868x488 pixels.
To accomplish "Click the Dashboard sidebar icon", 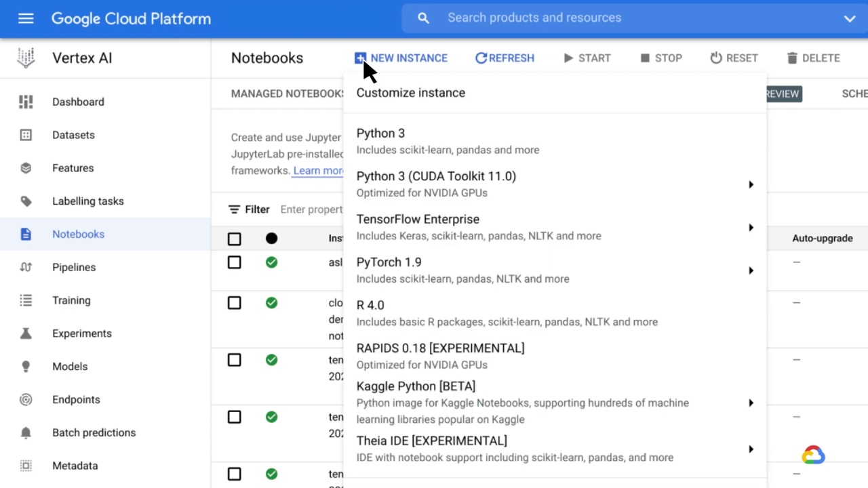I will tap(26, 102).
